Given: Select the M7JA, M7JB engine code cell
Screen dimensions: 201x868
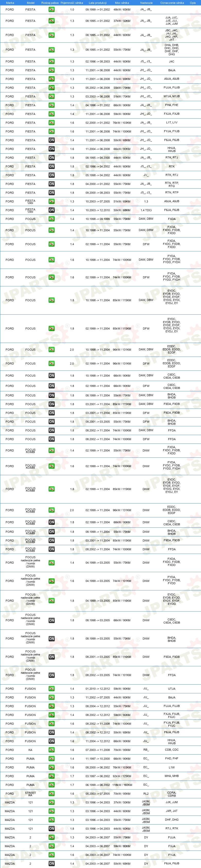Looking at the screenshot, I should (x=172, y=96).
